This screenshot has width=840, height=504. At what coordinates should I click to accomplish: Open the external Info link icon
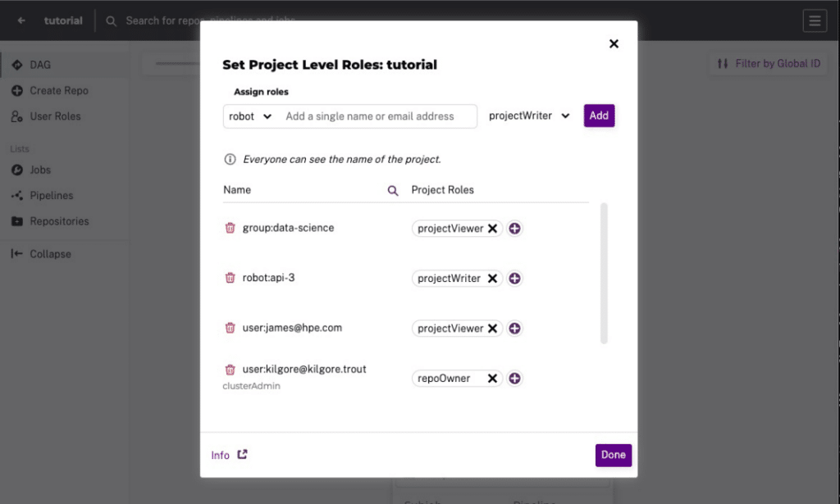point(242,454)
